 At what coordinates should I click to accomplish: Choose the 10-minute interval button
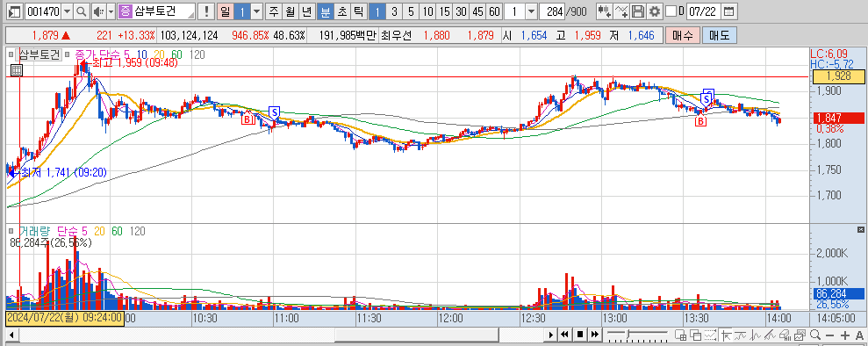427,11
